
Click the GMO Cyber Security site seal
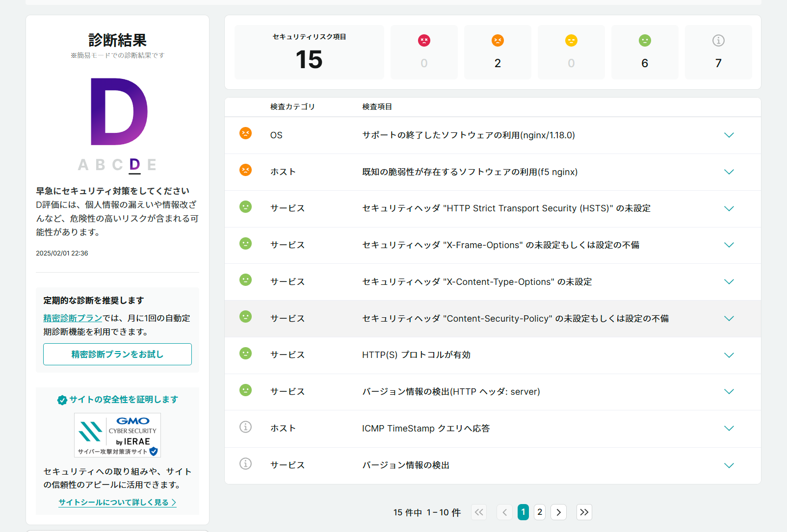click(117, 435)
